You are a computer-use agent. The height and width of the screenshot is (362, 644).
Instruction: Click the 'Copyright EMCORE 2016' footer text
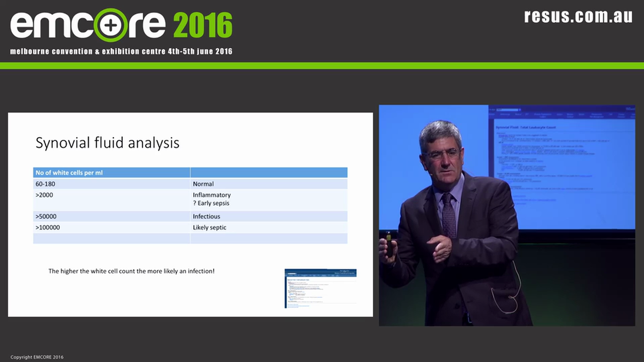tap(37, 357)
